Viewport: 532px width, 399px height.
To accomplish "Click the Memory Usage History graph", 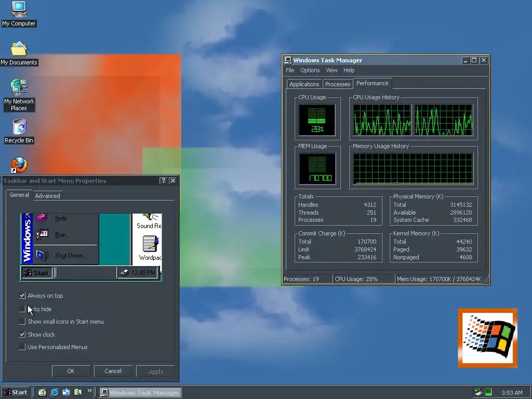I will (x=413, y=169).
